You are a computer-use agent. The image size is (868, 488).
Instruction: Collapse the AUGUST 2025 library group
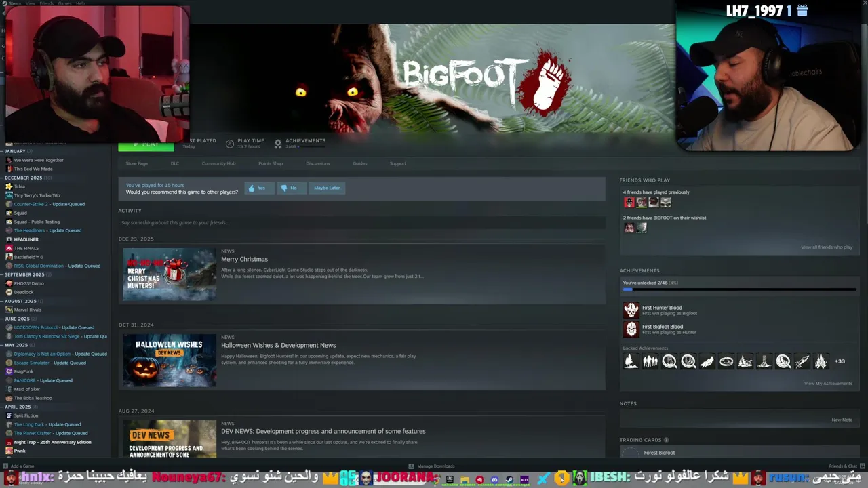[20, 301]
